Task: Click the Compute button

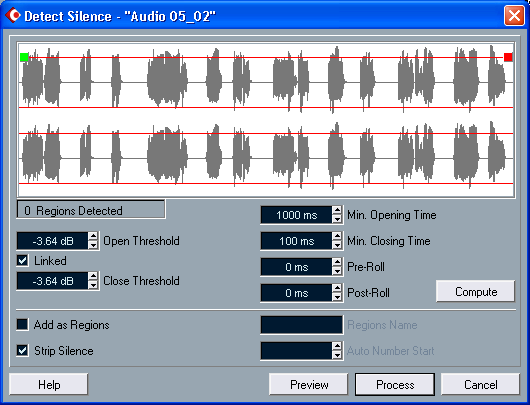Action: coord(476,291)
